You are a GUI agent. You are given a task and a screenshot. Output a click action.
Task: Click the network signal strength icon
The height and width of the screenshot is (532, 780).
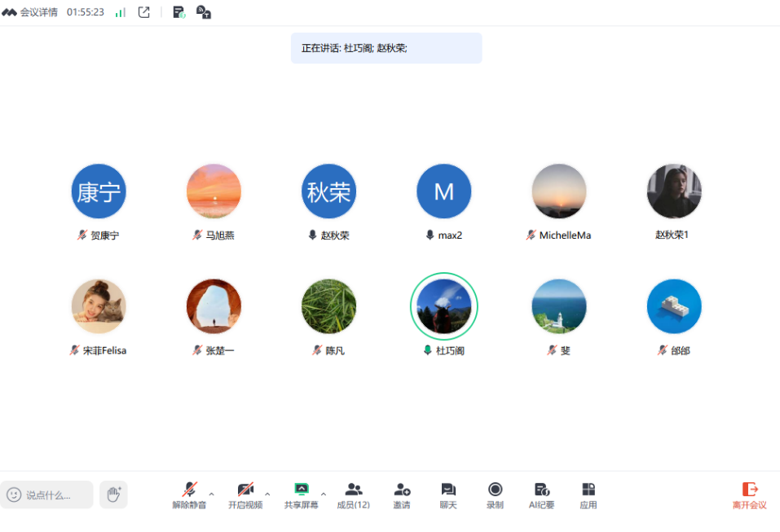[x=121, y=12]
